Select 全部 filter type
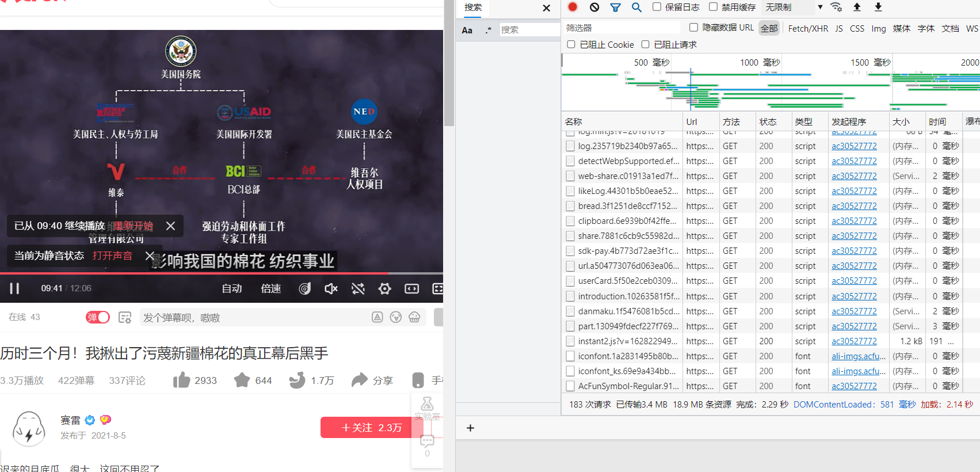 coord(769,28)
